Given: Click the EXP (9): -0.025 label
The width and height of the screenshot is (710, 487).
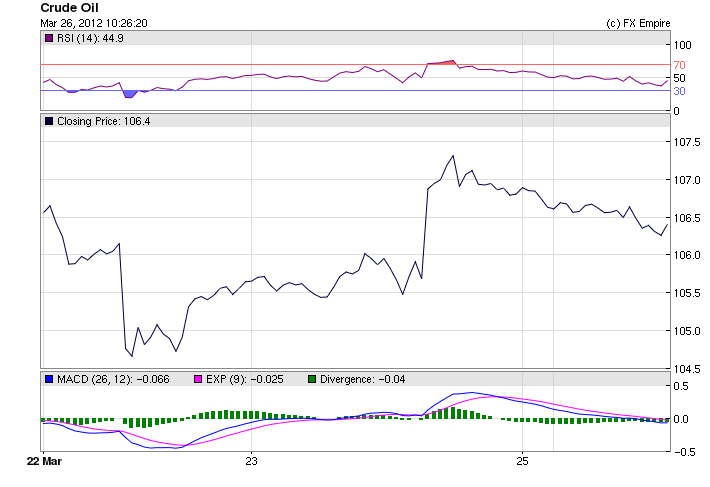Looking at the screenshot, I should [245, 379].
